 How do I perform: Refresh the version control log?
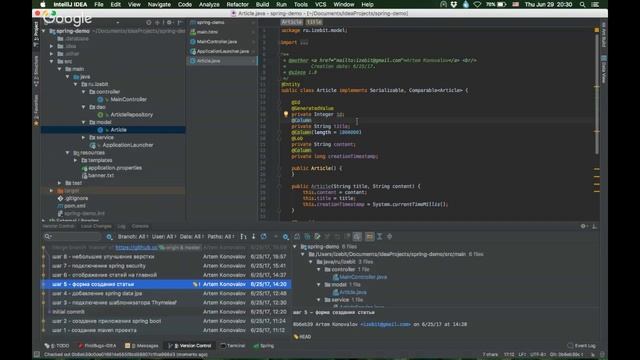264,236
